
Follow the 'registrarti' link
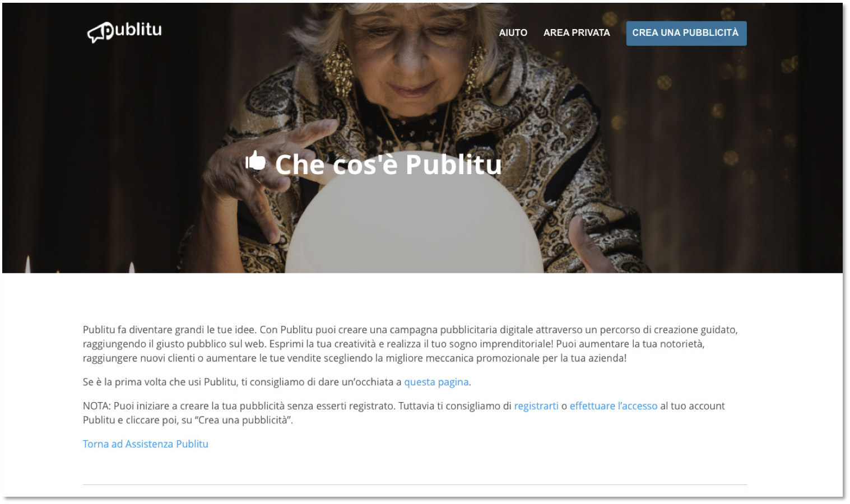coord(536,406)
